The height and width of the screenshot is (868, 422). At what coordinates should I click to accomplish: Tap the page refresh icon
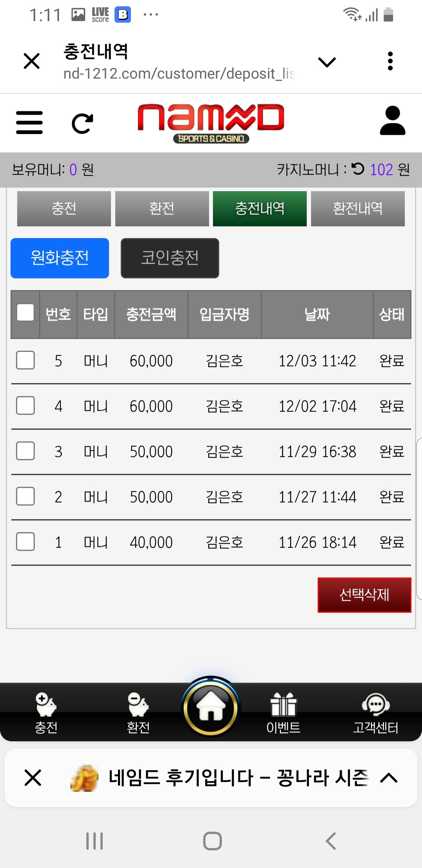[82, 124]
